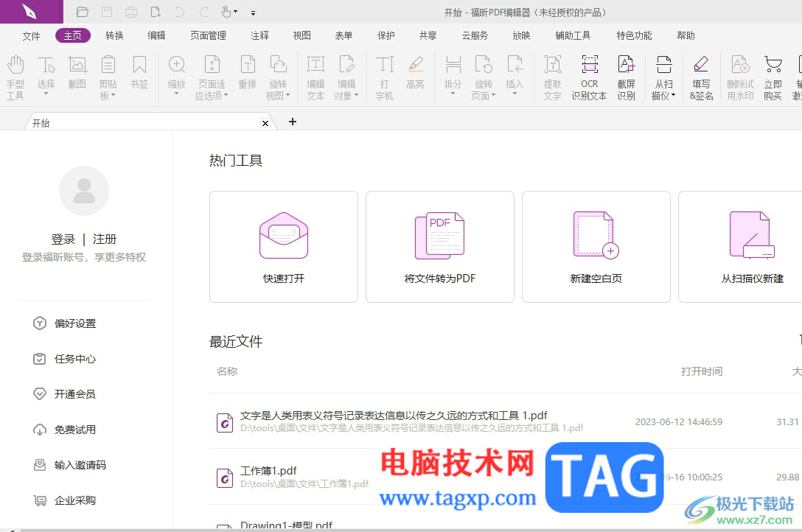Open the 帮助 ribbon tab
Image resolution: width=802 pixels, height=532 pixels.
pos(686,35)
